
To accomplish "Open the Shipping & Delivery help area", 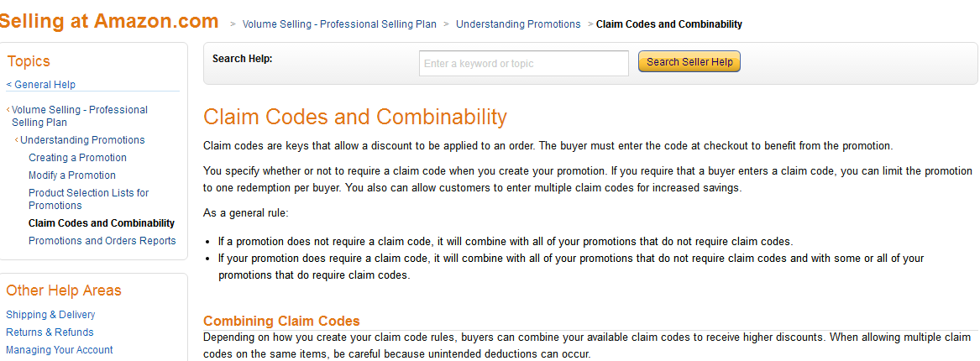I will [50, 315].
